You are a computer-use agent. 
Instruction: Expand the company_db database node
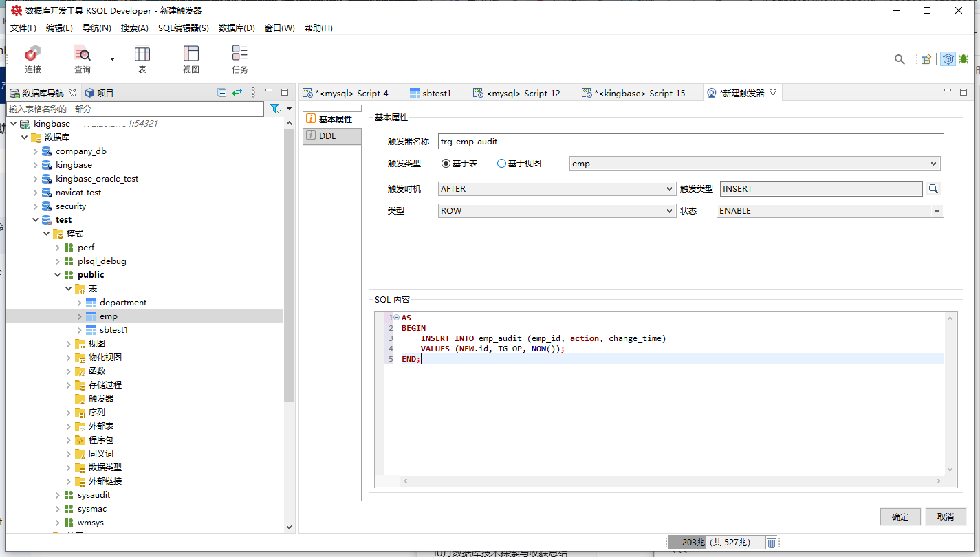36,151
